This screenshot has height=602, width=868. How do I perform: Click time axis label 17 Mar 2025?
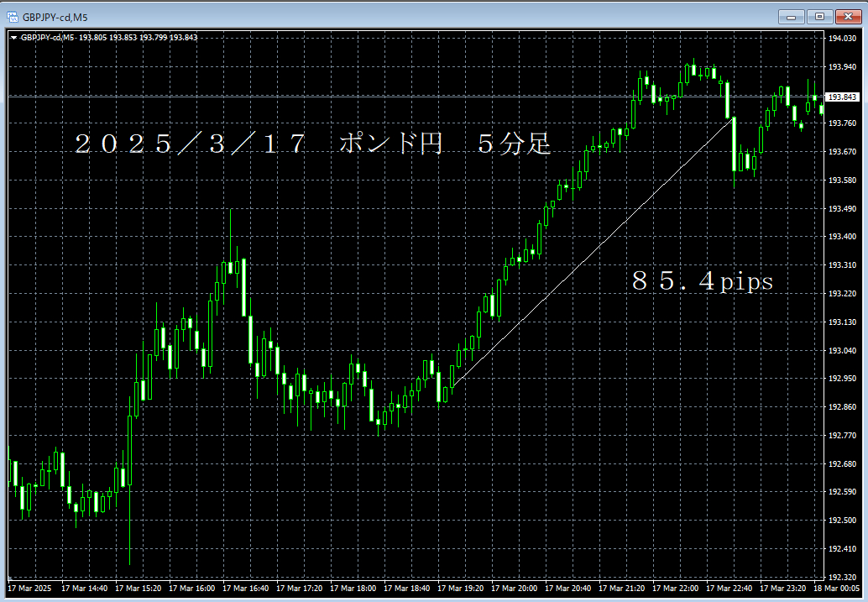click(x=29, y=589)
